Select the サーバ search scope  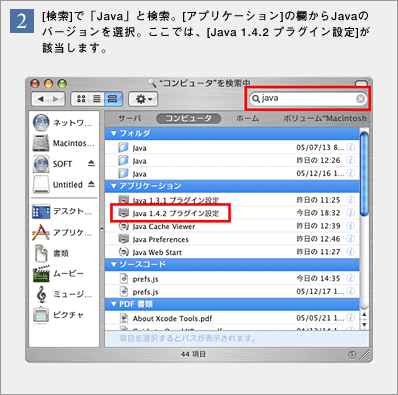pyautogui.click(x=130, y=118)
